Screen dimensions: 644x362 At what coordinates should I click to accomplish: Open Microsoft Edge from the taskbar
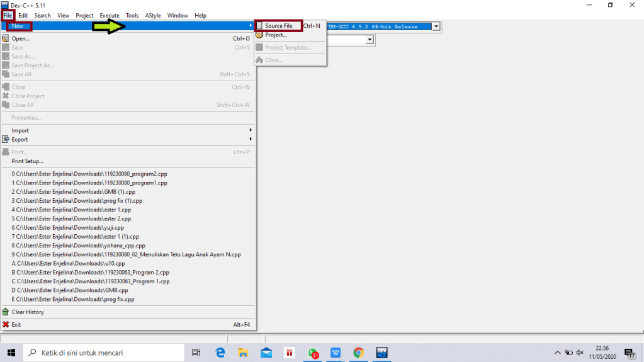pyautogui.click(x=220, y=353)
